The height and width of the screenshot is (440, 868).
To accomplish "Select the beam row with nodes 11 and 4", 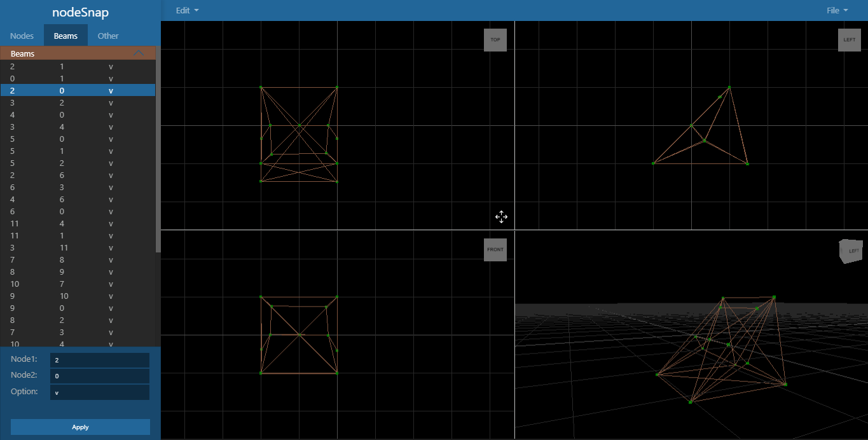I will click(62, 224).
